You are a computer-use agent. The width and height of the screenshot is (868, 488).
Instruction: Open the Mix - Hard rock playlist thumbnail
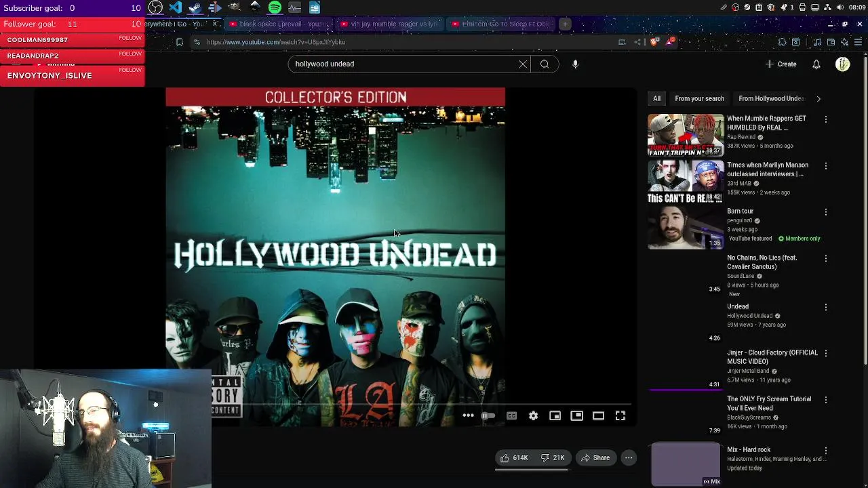click(685, 465)
